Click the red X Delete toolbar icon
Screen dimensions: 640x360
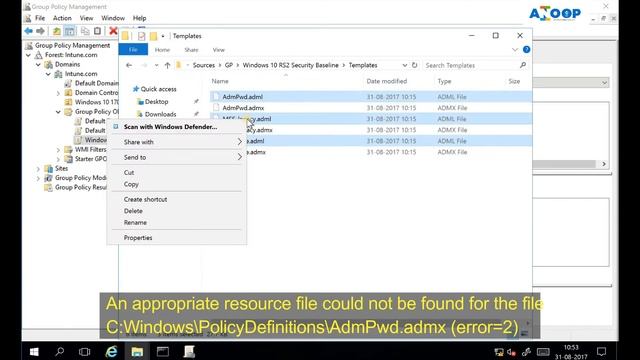pyautogui.click(x=113, y=31)
